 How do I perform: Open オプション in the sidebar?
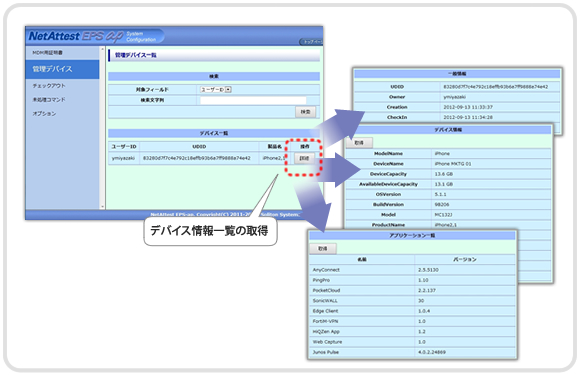[x=44, y=114]
